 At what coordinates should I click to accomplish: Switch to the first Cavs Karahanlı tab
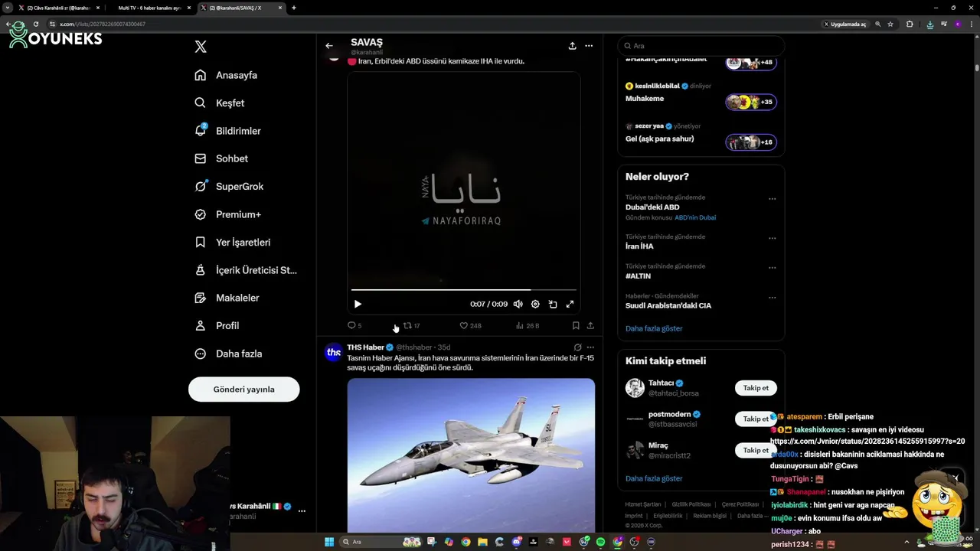(x=60, y=8)
